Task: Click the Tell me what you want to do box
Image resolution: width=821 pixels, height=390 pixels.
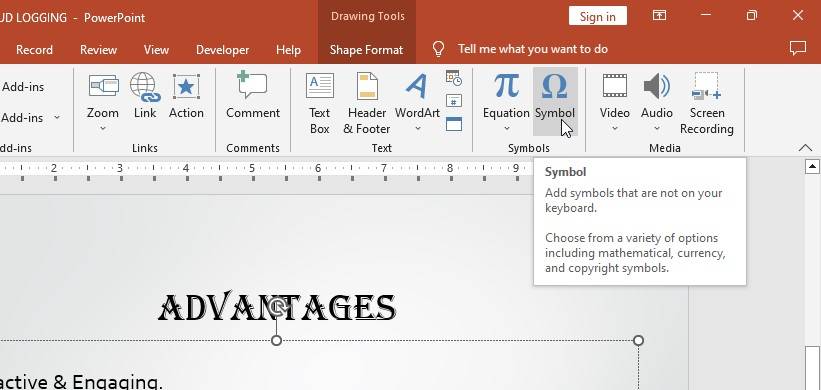Action: pos(532,49)
